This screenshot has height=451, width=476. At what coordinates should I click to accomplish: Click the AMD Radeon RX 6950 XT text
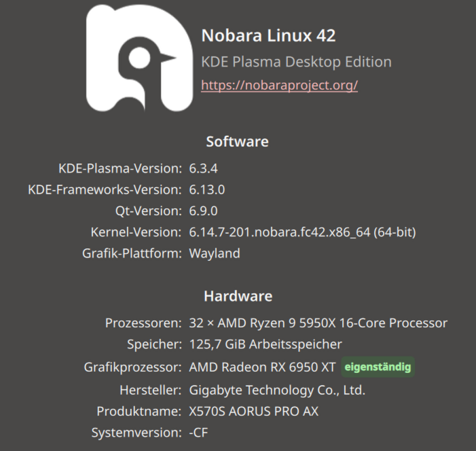click(x=262, y=367)
